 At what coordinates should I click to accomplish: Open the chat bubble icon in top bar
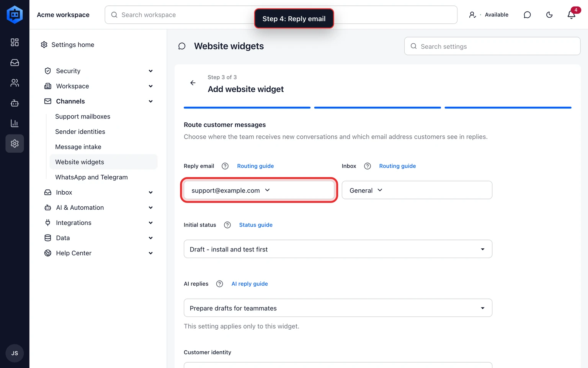pos(527,15)
